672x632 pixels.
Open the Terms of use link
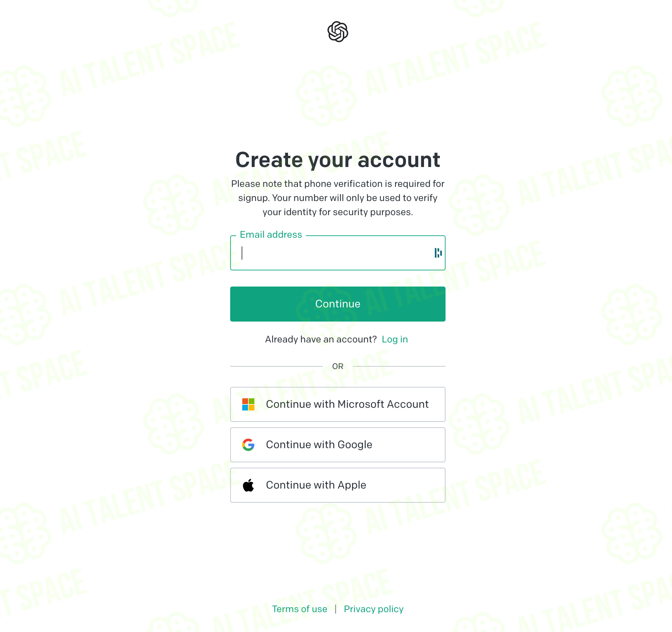click(x=299, y=609)
